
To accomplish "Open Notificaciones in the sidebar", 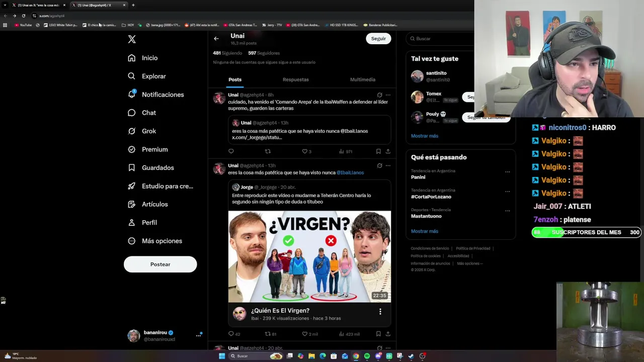I will pyautogui.click(x=156, y=95).
